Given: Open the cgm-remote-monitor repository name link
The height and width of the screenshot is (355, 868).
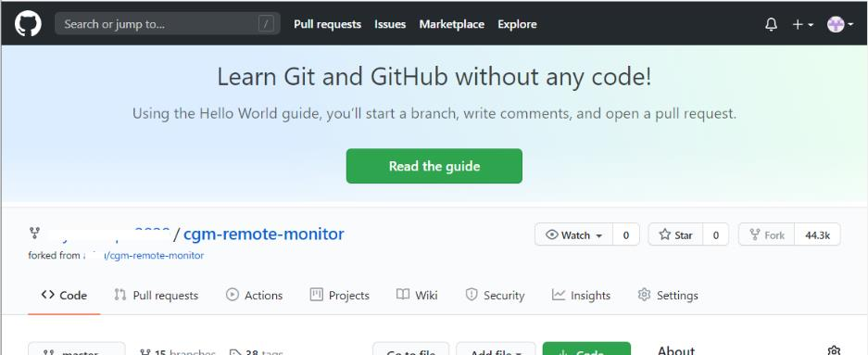Looking at the screenshot, I should (263, 234).
